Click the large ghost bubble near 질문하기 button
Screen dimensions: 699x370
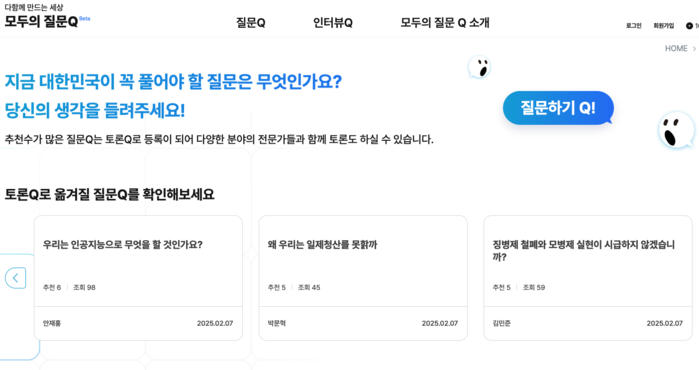tap(676, 130)
